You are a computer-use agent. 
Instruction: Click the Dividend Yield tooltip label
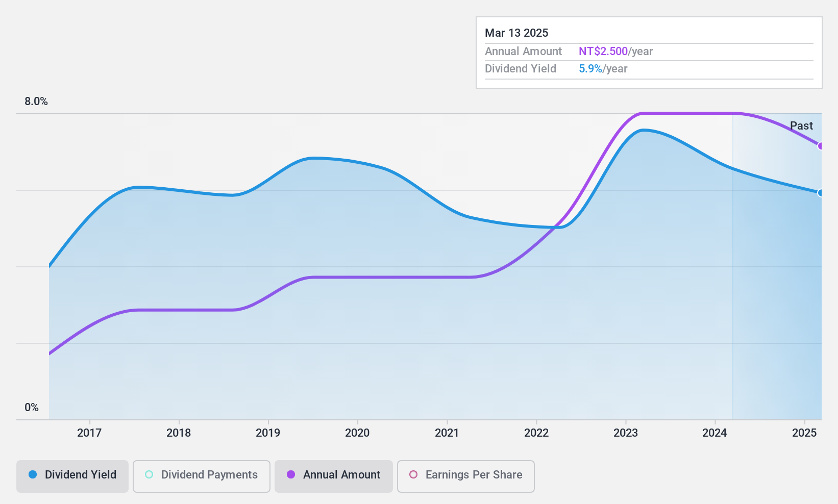point(521,69)
